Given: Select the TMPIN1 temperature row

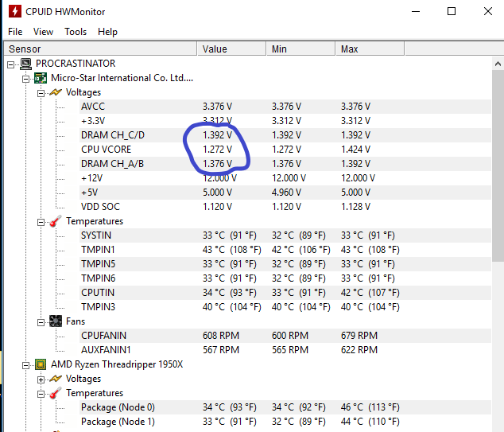Looking at the screenshot, I should 285,250.
